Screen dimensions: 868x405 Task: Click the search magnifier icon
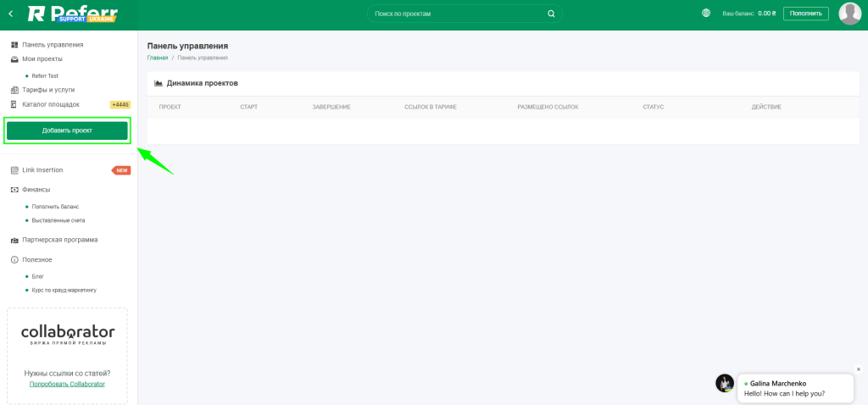(x=551, y=14)
